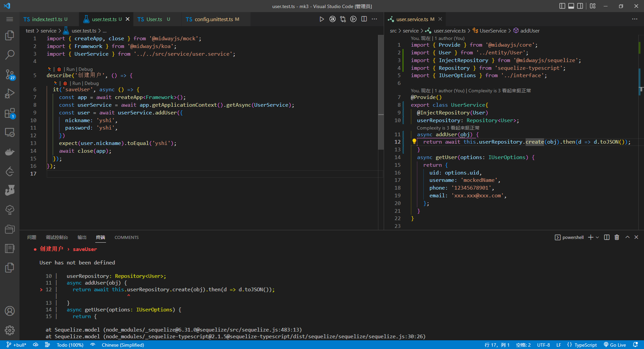This screenshot has width=644, height=349.
Task: Toggle the primary side bar layout button
Action: pyautogui.click(x=562, y=6)
